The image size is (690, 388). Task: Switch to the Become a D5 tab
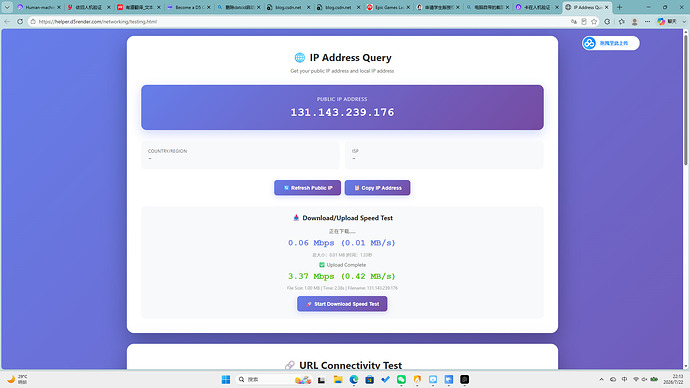coord(189,7)
